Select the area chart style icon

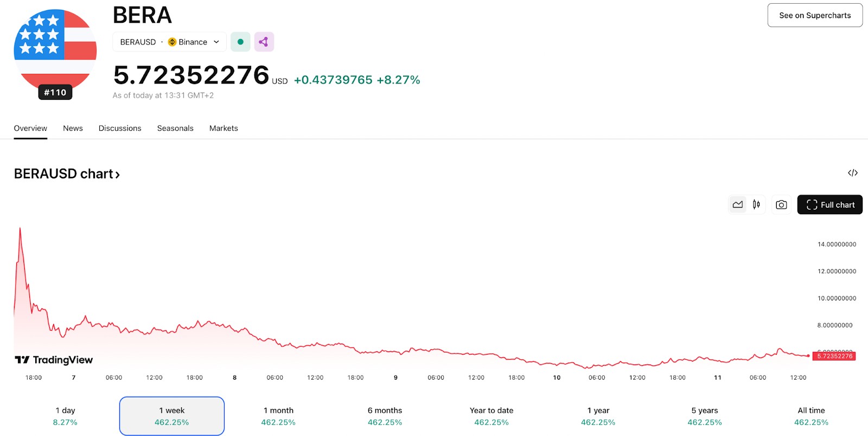point(738,204)
